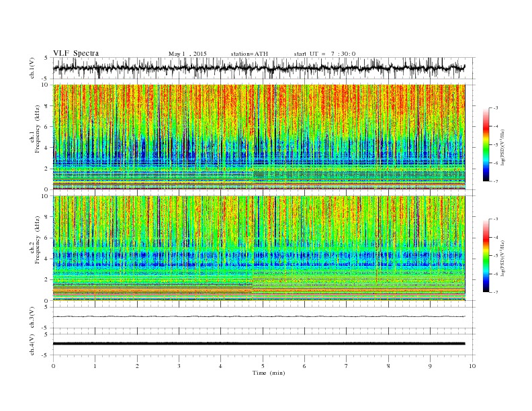Click the ch.1 spectrogram color bar
This screenshot has width=532, height=411.
click(x=486, y=144)
